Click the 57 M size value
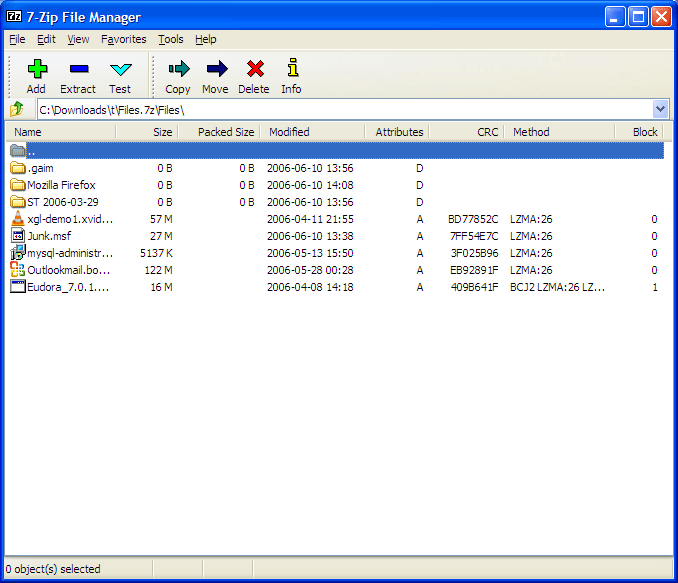Viewport: 678px width, 583px height. (161, 219)
